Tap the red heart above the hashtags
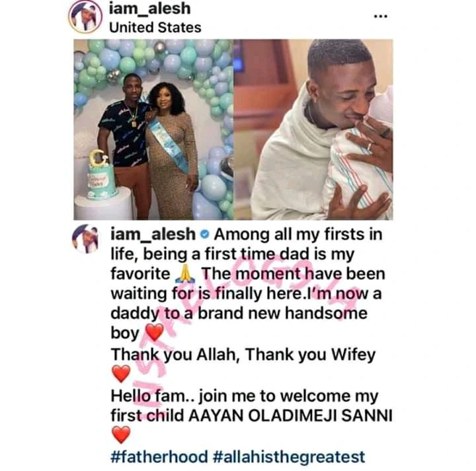476x471 pixels. 121,434
